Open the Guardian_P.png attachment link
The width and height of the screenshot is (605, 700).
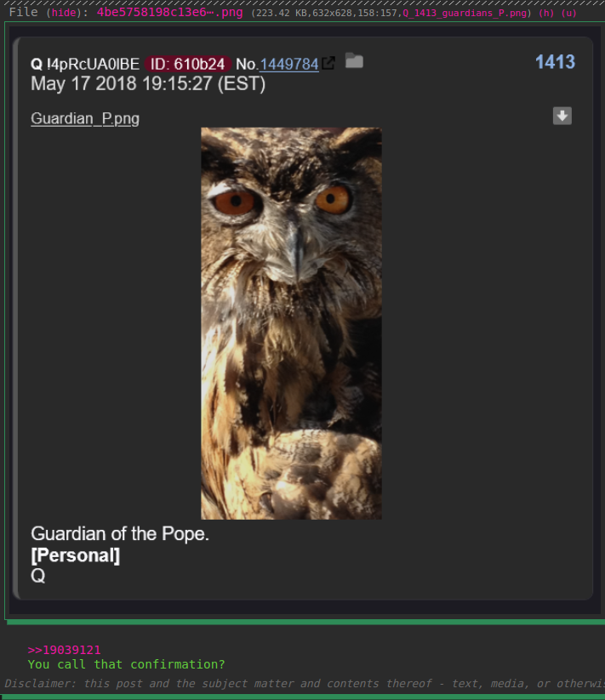85,119
